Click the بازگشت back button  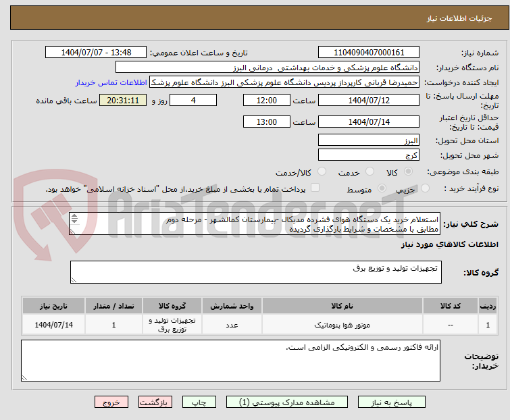[x=155, y=402]
